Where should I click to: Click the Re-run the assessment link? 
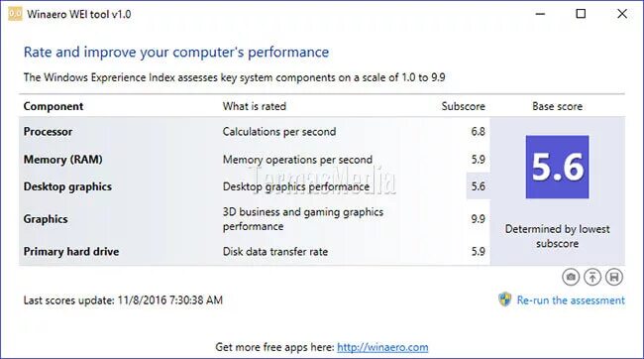pos(571,300)
